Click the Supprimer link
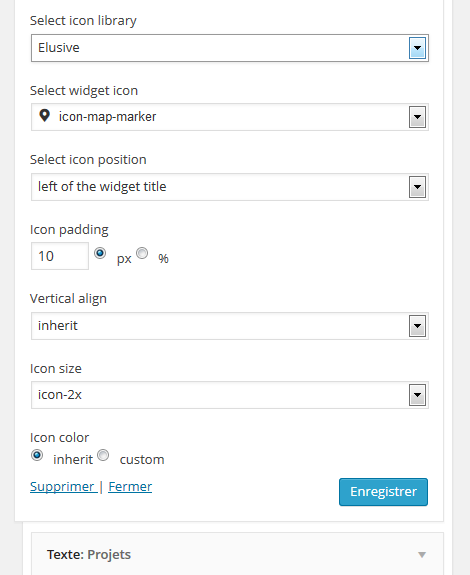The image size is (470, 575). [x=63, y=487]
